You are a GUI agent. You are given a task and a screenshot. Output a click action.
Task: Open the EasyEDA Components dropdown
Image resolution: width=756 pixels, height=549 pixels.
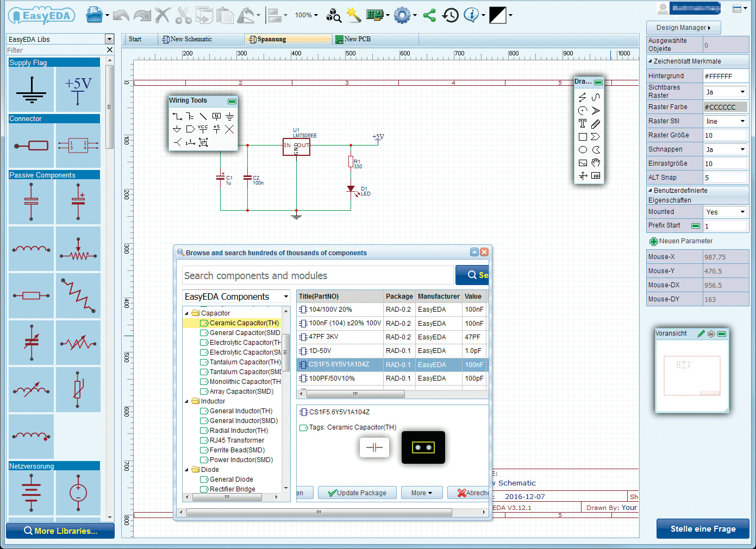[x=236, y=296]
